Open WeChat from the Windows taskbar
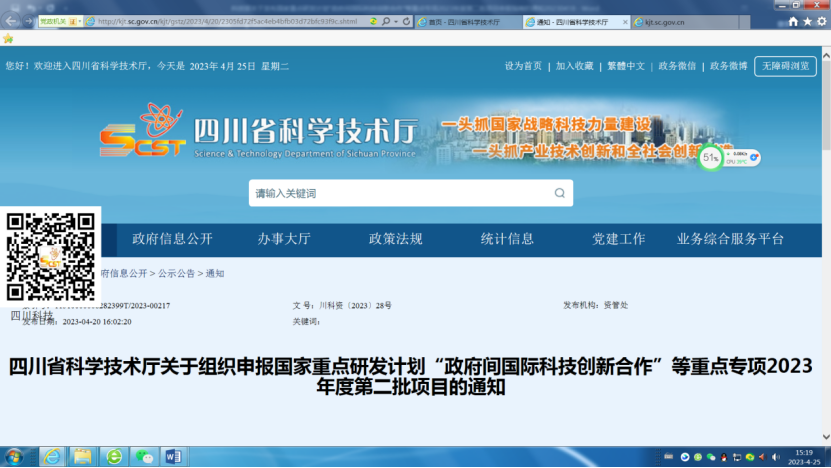Screen dimensions: 831x468 [144, 456]
